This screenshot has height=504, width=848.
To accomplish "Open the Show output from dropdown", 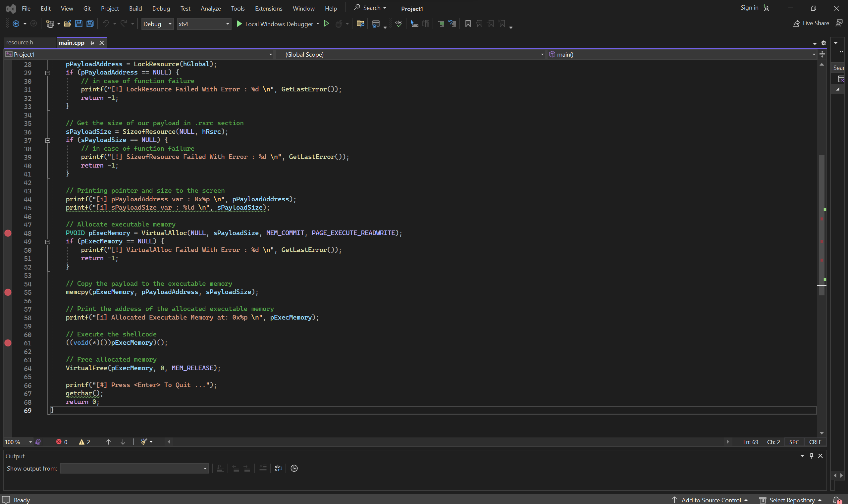I will 134,468.
